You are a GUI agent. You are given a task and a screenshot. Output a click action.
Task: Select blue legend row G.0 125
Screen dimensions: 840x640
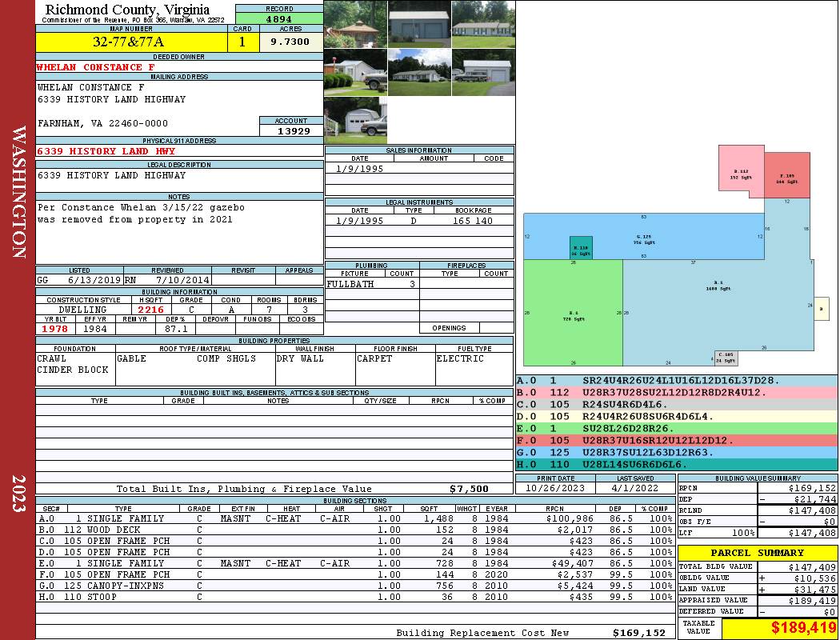click(x=677, y=452)
